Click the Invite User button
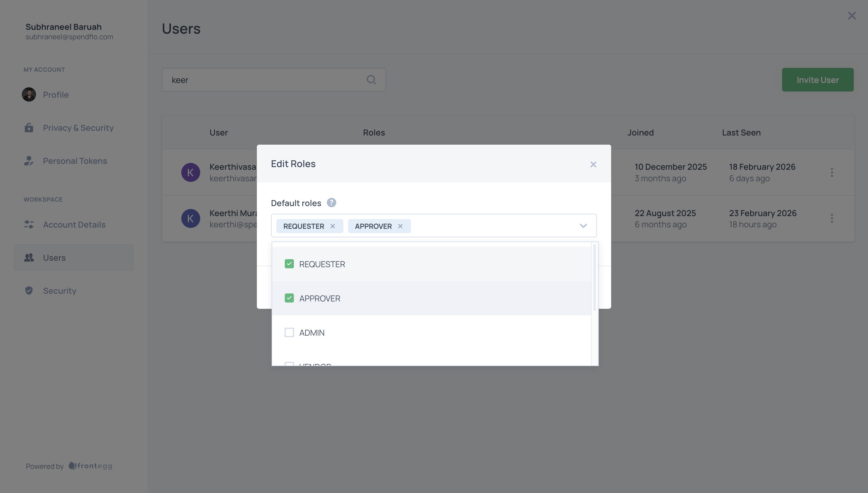This screenshot has height=493, width=868. coord(818,80)
